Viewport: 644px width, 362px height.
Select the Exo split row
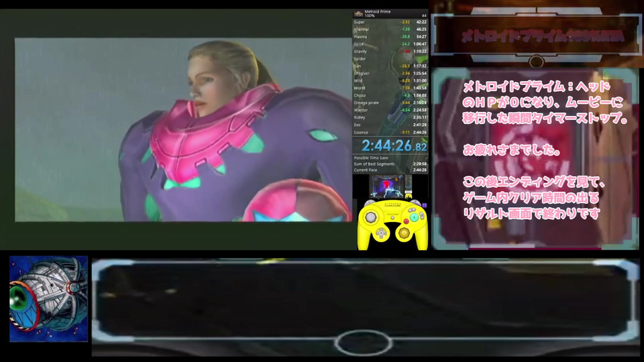click(x=390, y=125)
